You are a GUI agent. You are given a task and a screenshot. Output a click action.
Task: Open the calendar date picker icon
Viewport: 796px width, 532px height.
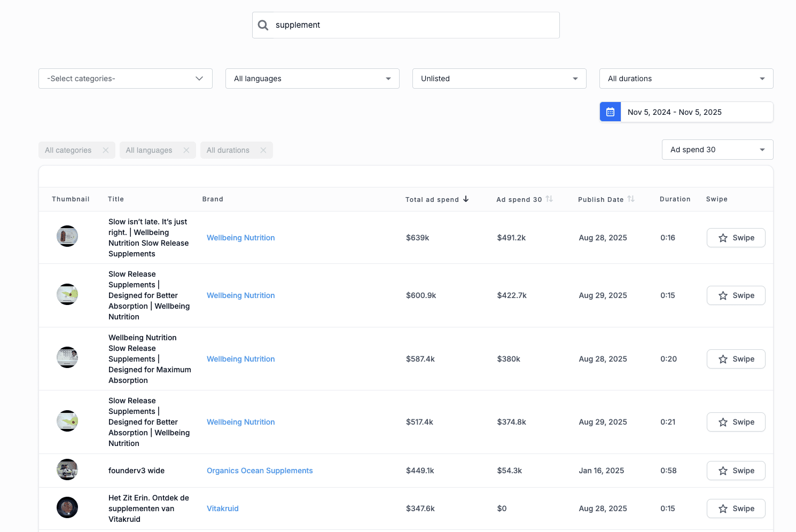pyautogui.click(x=610, y=112)
